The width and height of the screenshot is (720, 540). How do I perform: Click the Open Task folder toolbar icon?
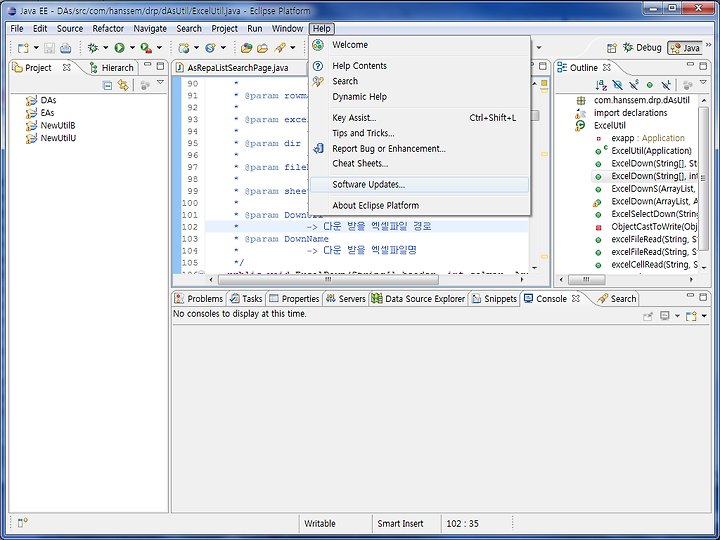click(263, 48)
